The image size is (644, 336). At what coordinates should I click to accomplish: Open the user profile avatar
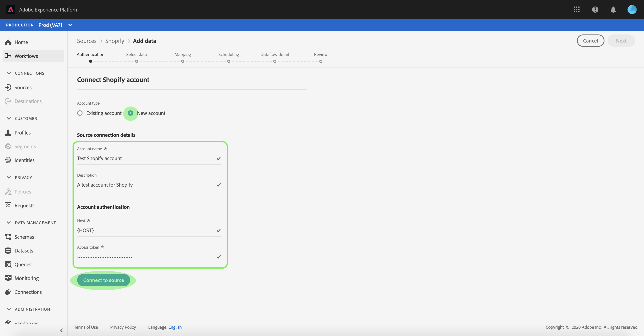pyautogui.click(x=632, y=10)
